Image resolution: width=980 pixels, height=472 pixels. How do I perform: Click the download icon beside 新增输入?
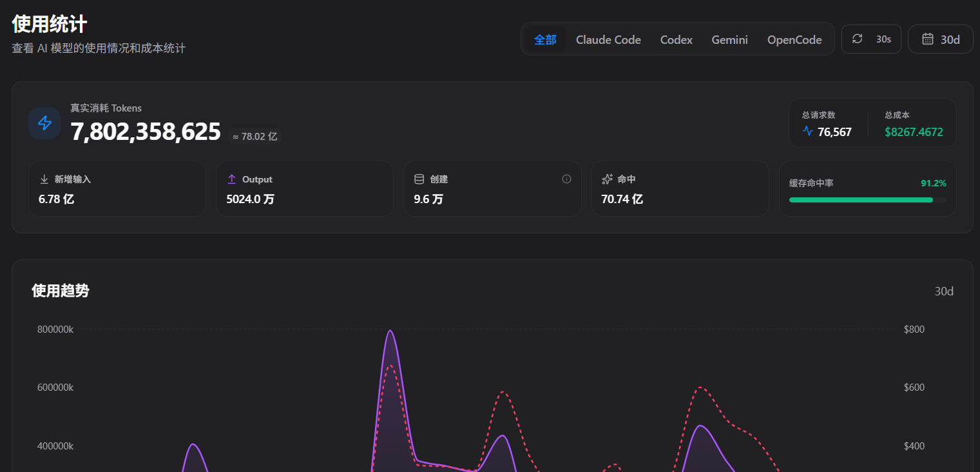44,179
